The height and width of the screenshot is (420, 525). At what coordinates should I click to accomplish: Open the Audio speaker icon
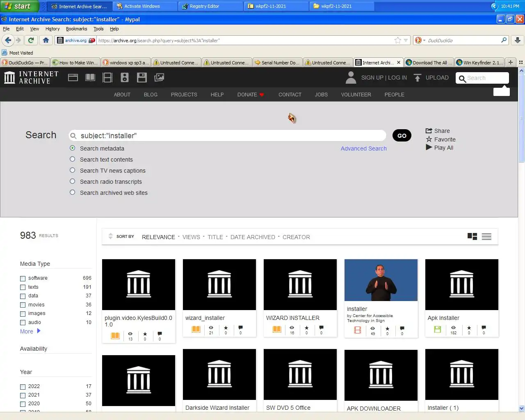pos(125,78)
